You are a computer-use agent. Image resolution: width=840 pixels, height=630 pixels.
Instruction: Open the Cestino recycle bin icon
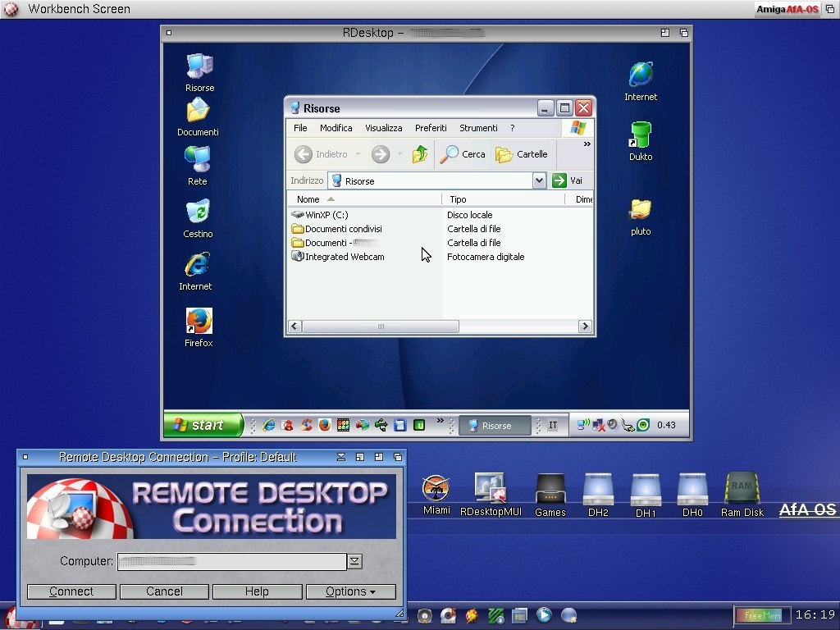pos(198,212)
